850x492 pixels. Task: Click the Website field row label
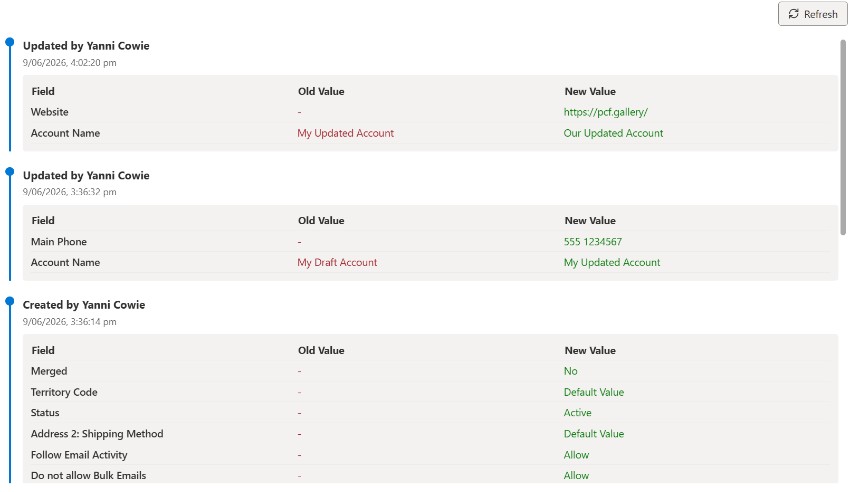tap(49, 112)
